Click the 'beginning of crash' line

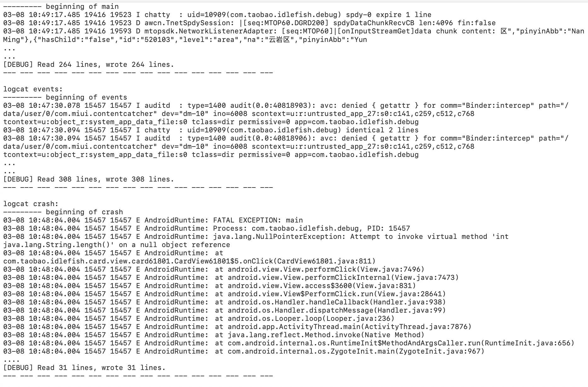pyautogui.click(x=63, y=212)
